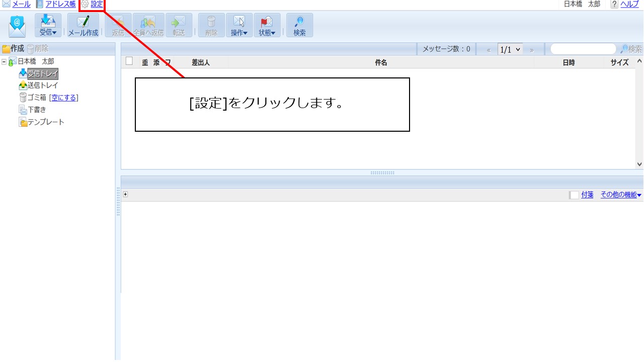Click the 空にする empty trash link

coord(64,98)
